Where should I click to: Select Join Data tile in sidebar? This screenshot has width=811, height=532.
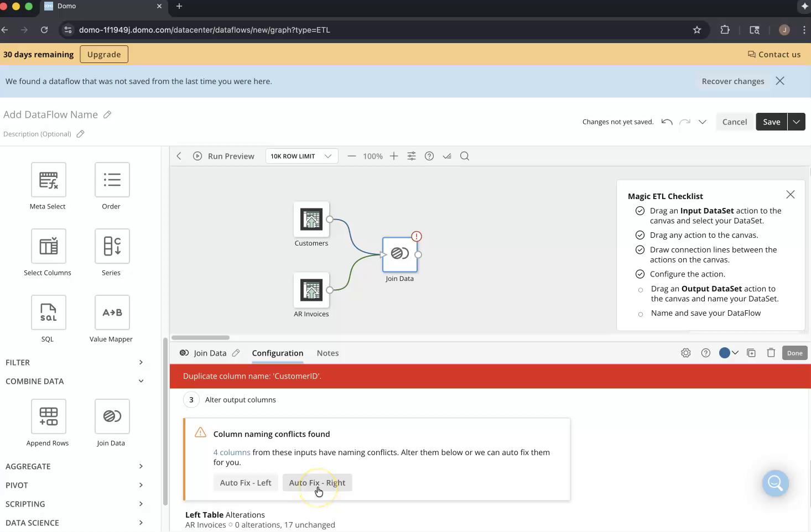coord(112,416)
